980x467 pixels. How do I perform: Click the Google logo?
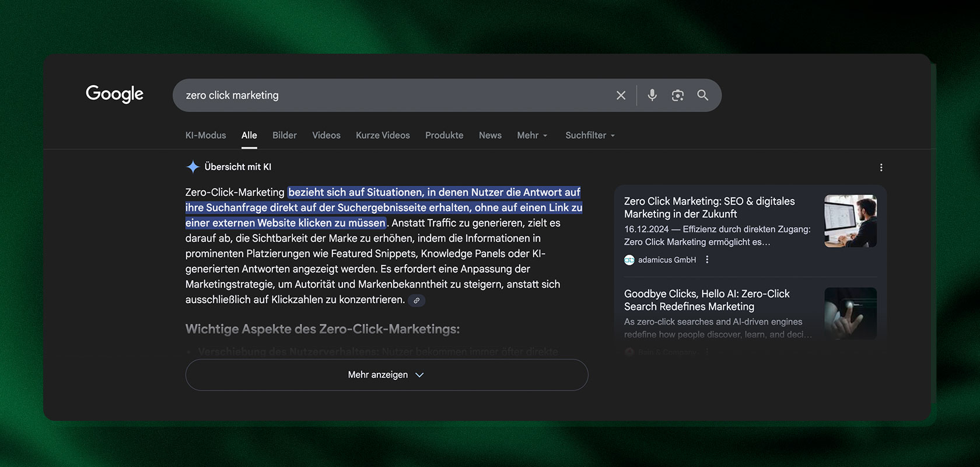114,94
